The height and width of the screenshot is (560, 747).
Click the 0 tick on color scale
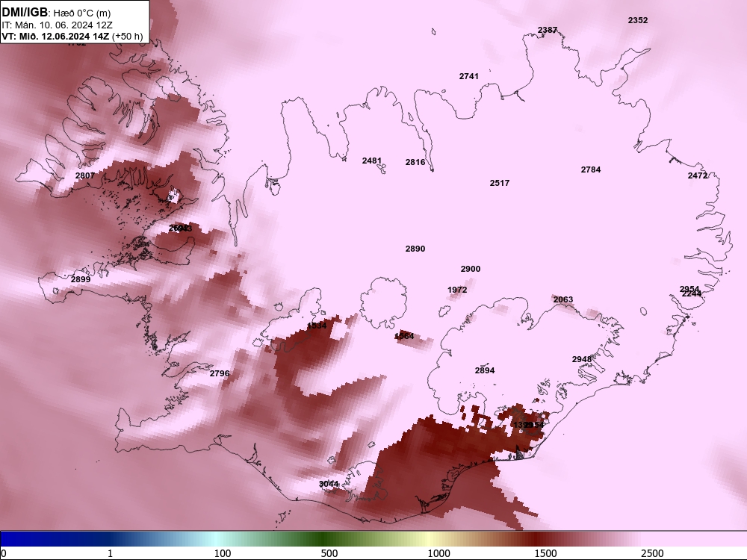4,553
